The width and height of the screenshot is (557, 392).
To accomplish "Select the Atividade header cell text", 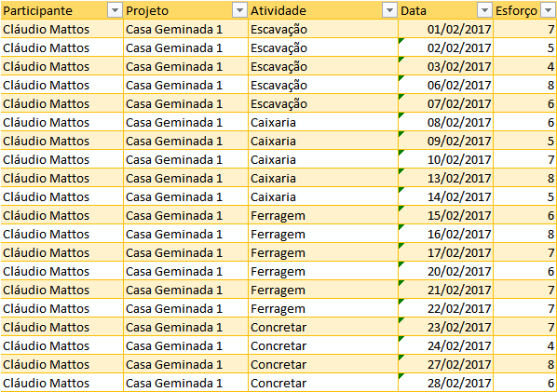I will point(278,10).
